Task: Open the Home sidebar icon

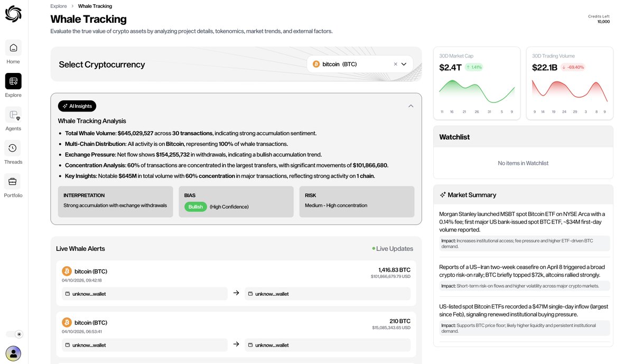Action: (13, 48)
